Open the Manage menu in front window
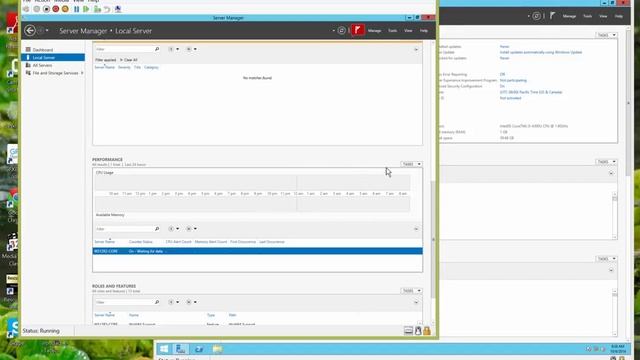This screenshot has width=640, height=360. click(x=374, y=31)
